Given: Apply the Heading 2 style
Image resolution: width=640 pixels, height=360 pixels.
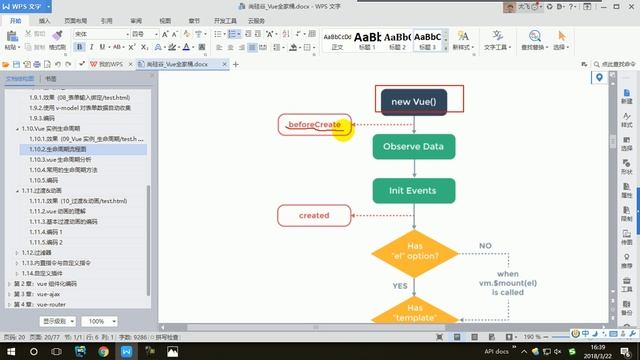Looking at the screenshot, I should tap(397, 41).
